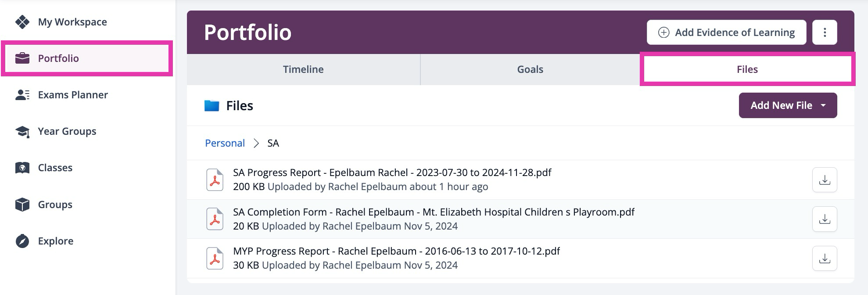Open Exams Planner from its sidebar icon

(x=22, y=95)
